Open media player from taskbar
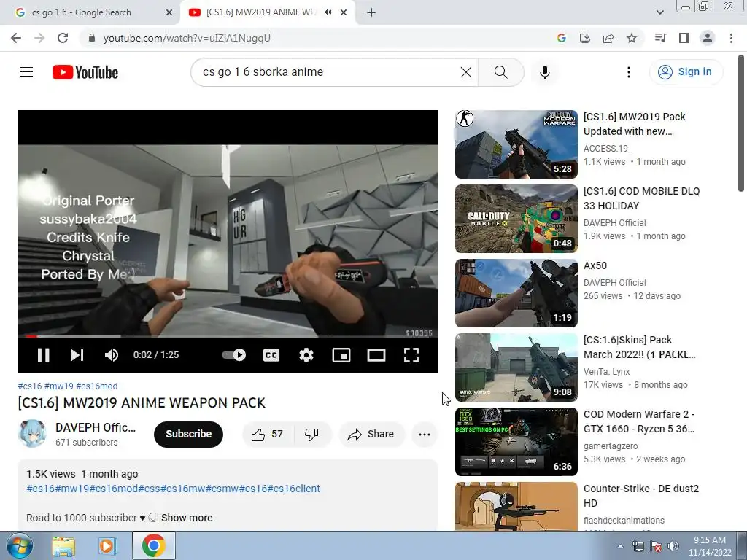The width and height of the screenshot is (747, 560). coord(108,545)
